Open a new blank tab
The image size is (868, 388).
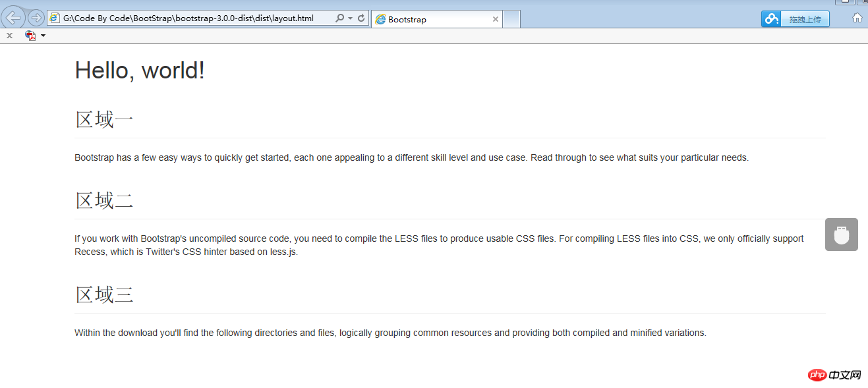[512, 19]
